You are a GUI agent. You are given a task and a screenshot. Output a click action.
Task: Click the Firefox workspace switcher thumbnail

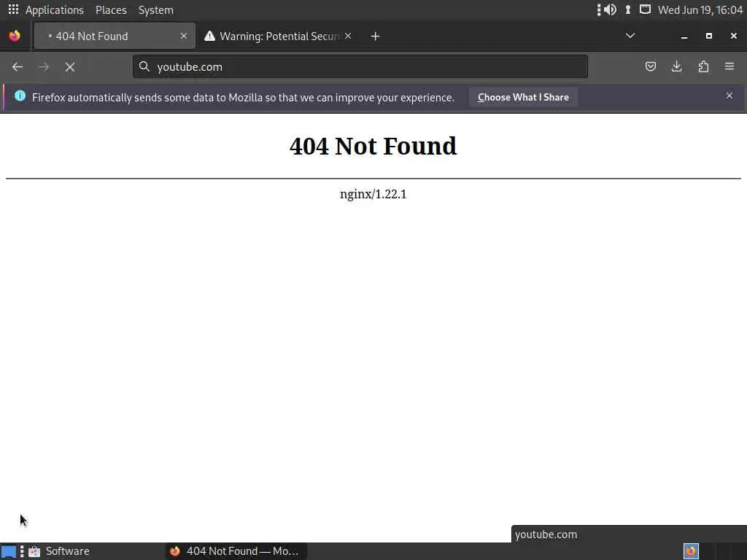tap(691, 551)
